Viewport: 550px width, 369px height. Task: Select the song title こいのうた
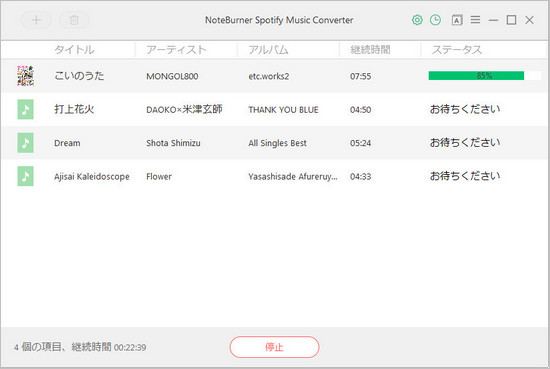coord(79,76)
